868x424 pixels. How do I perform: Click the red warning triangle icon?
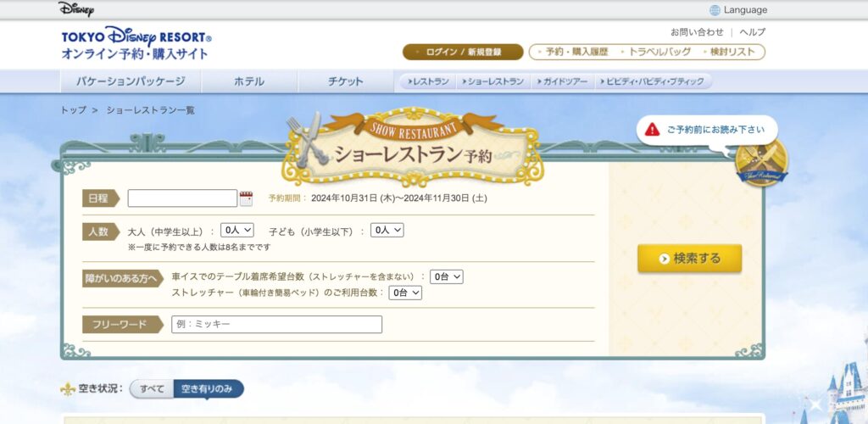click(651, 130)
